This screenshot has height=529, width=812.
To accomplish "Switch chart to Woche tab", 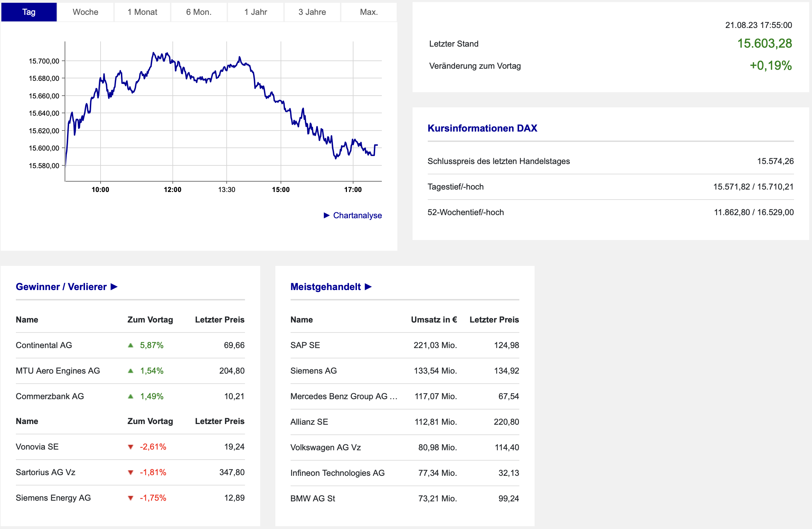I will point(85,12).
